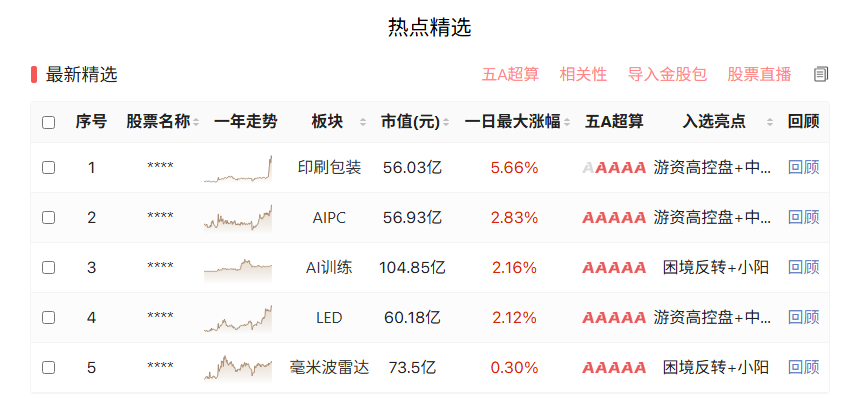Image resolution: width=850 pixels, height=403 pixels.
Task: Select the 毫米波雷达 sector cell
Action: point(330,367)
